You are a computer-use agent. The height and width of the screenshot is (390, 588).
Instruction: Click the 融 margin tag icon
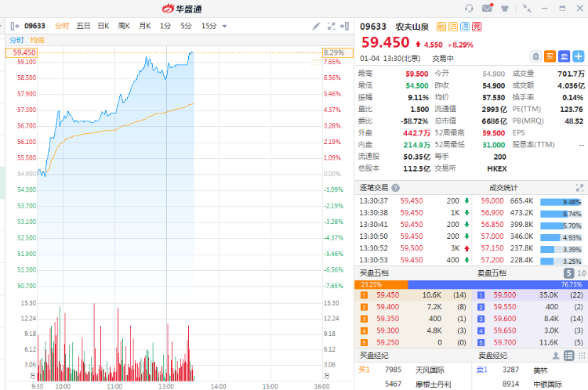pyautogui.click(x=441, y=27)
